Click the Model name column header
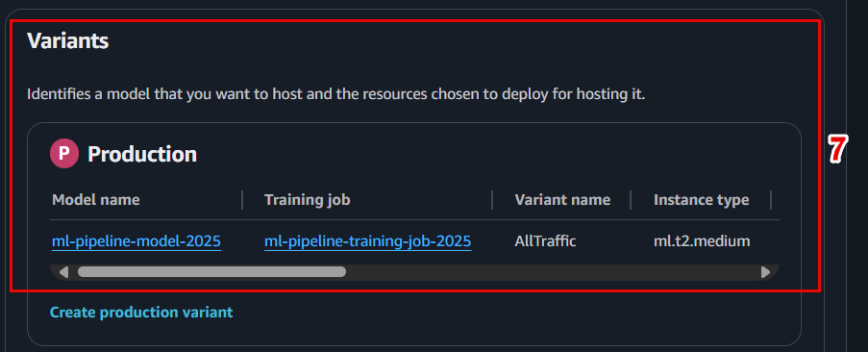The image size is (868, 352). point(96,200)
